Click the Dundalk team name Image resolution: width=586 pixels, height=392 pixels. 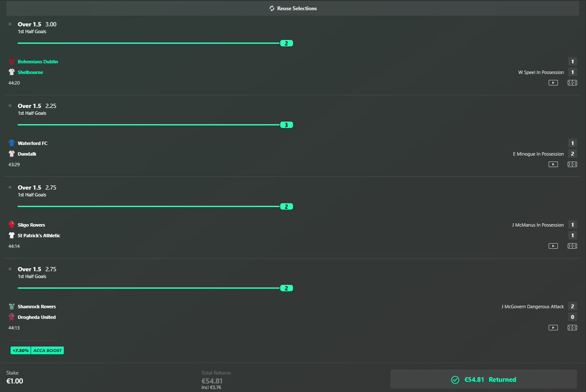pyautogui.click(x=27, y=154)
